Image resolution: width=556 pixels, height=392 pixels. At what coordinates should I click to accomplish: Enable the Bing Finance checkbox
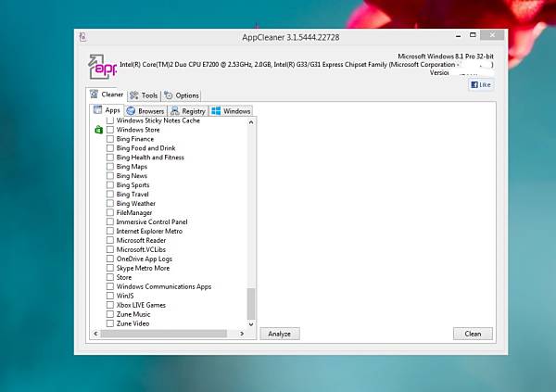(x=110, y=139)
